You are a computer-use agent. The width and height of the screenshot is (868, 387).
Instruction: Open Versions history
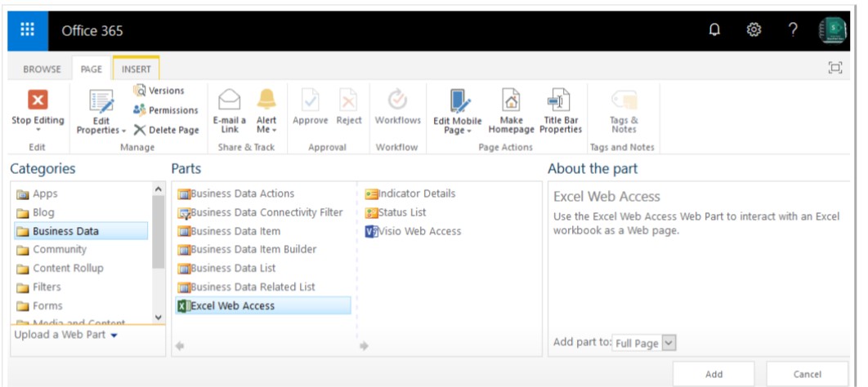point(159,91)
